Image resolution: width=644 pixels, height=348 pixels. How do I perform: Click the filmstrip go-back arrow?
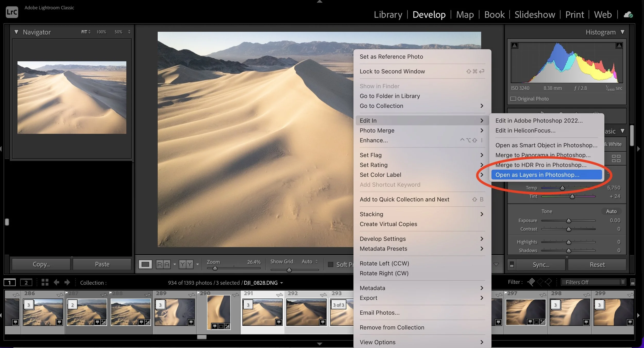pyautogui.click(x=56, y=282)
